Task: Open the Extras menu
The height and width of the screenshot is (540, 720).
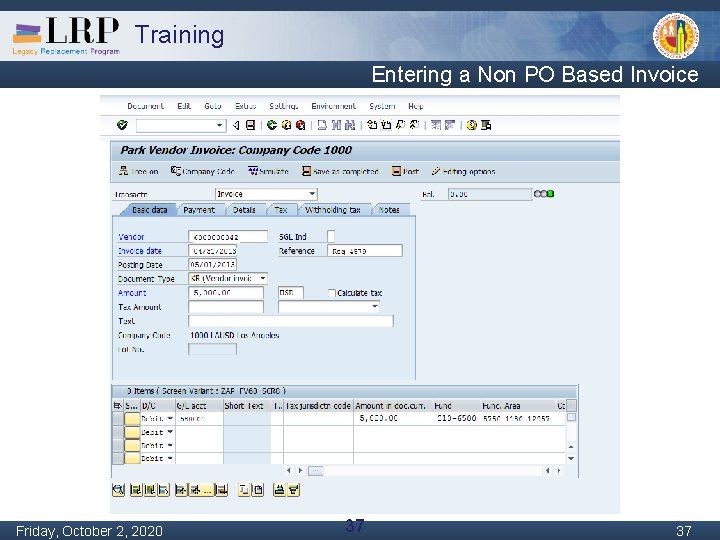Action: 246,106
